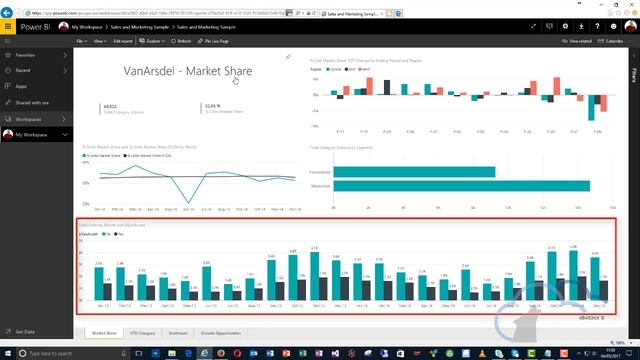Click the Central region legend swatch
Viewport: 640px width, 360px height.
328,69
